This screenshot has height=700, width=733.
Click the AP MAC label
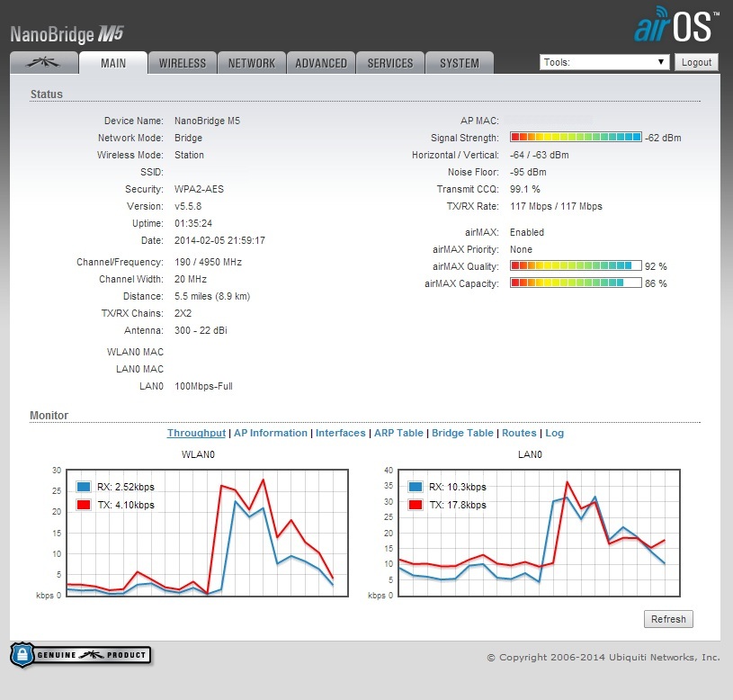[479, 121]
